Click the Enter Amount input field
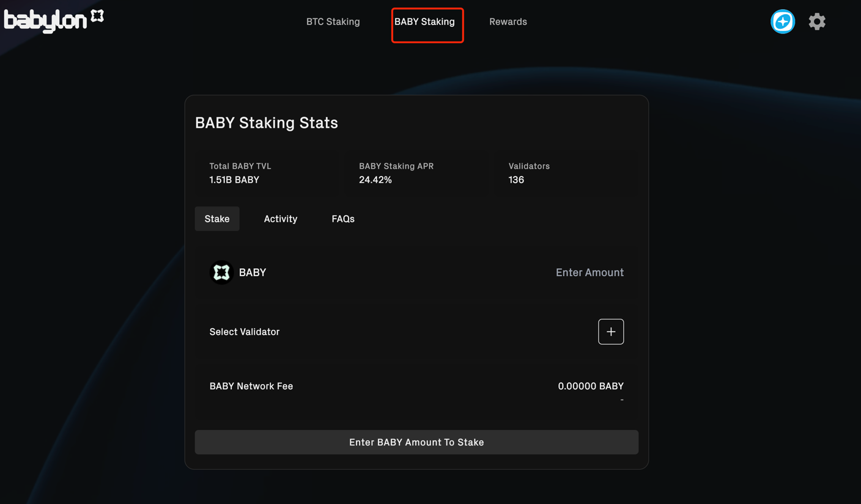This screenshot has height=504, width=861. point(589,272)
